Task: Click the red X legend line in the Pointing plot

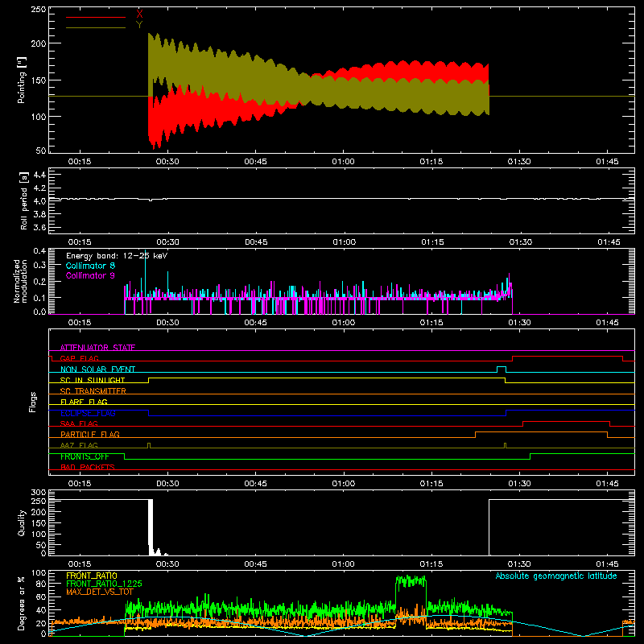Action: (x=96, y=17)
